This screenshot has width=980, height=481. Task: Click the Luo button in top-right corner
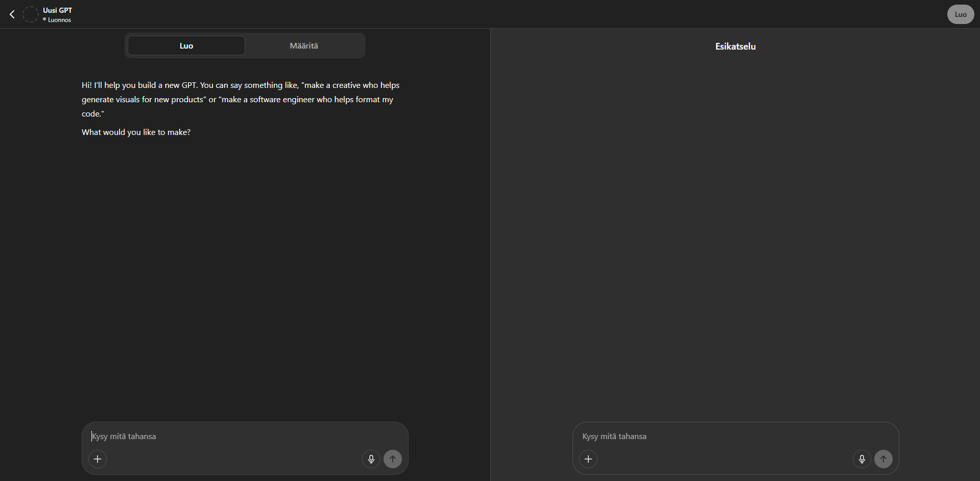(961, 14)
